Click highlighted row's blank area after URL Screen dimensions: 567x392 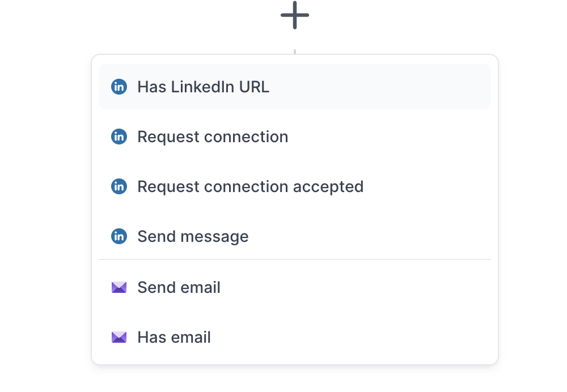(x=380, y=87)
